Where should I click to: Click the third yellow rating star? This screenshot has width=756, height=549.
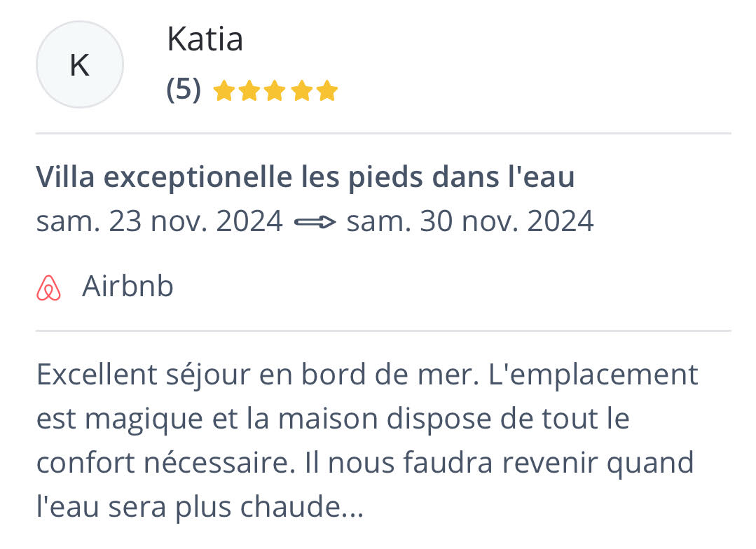(x=275, y=90)
